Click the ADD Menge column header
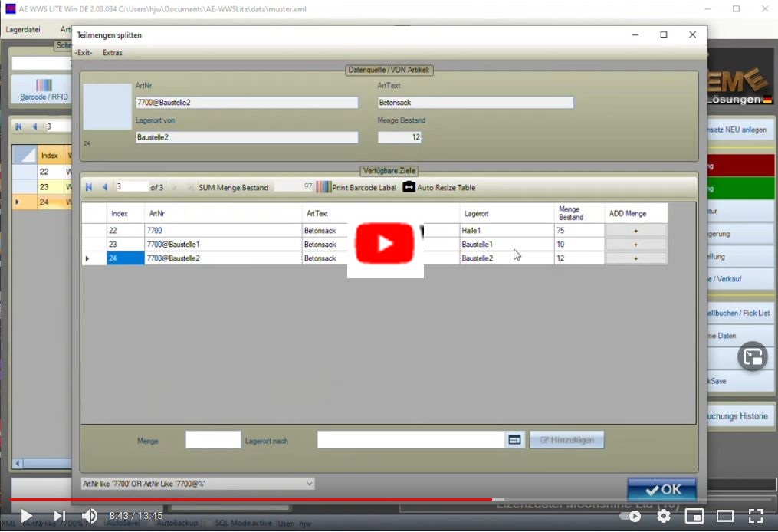Screen dimensions: 778x532 click(x=635, y=213)
